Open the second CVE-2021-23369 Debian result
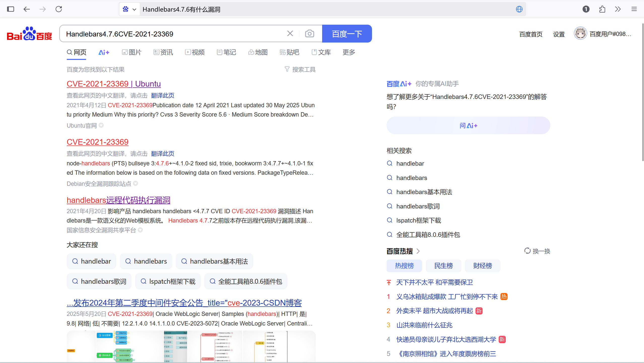The height and width of the screenshot is (363, 644). pos(97,142)
